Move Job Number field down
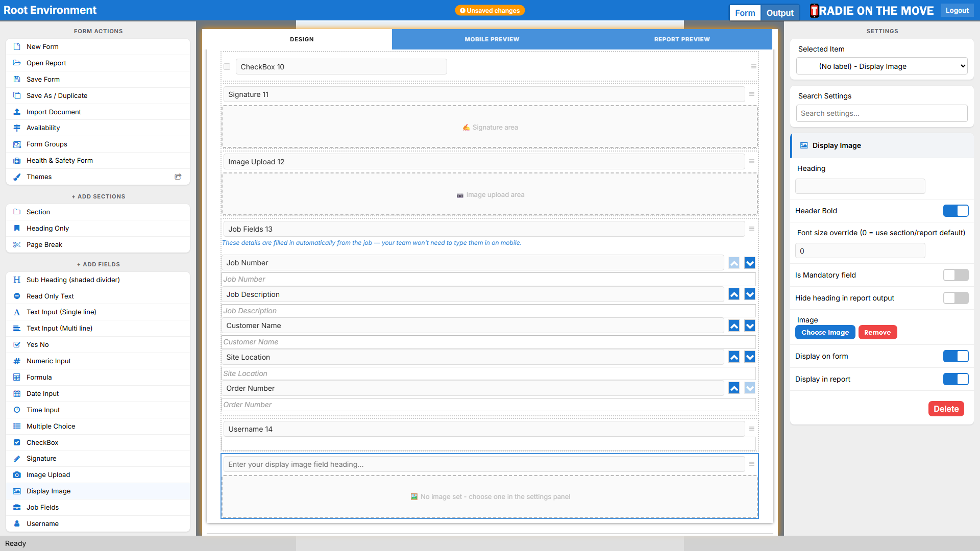 tap(750, 263)
